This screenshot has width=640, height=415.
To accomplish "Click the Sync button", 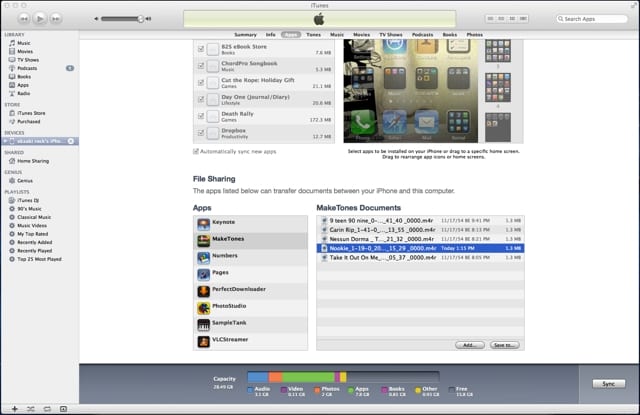I will pyautogui.click(x=609, y=384).
